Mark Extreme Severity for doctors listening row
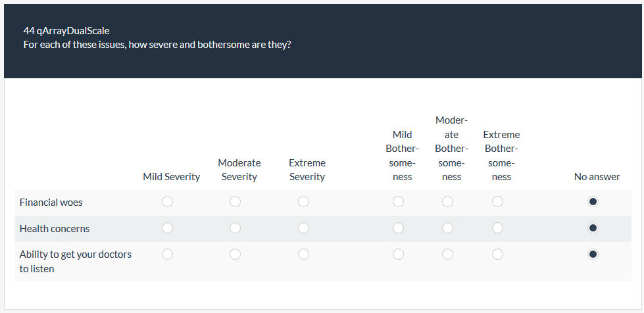644x313 pixels. [303, 254]
